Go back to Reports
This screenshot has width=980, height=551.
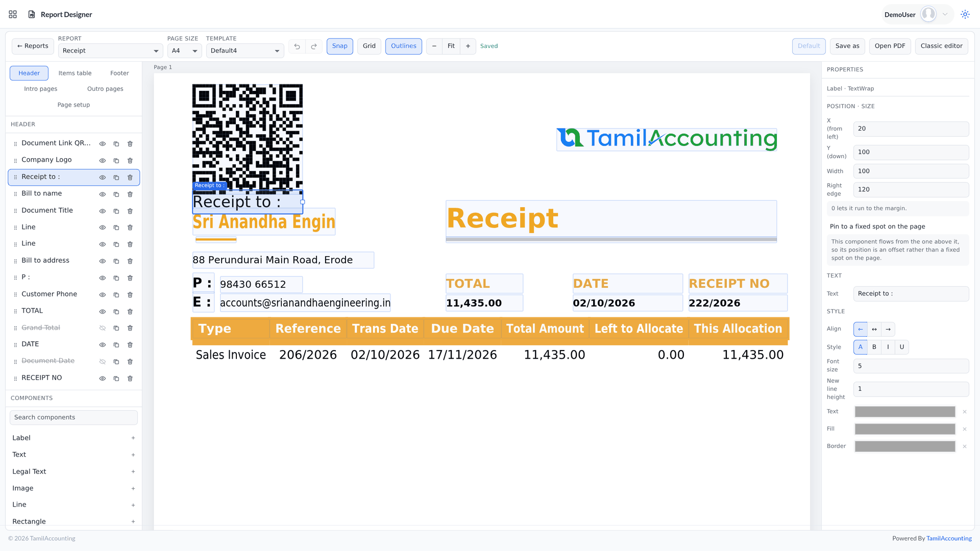point(33,46)
